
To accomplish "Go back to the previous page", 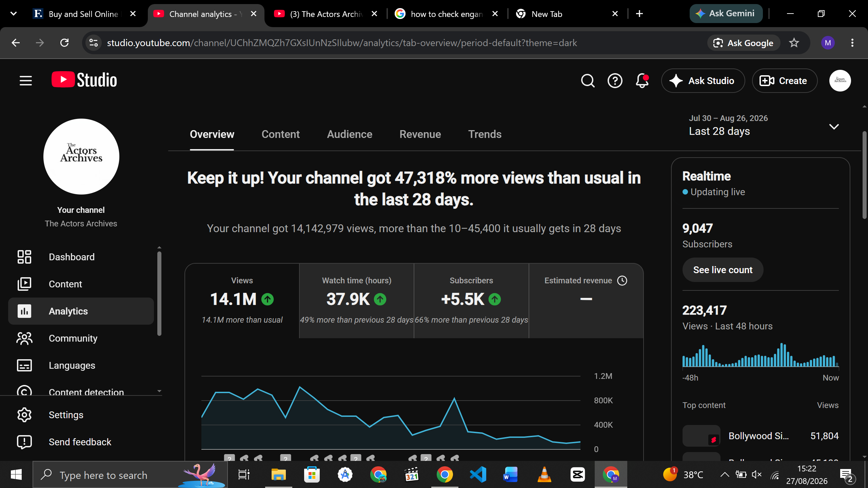I will pyautogui.click(x=16, y=43).
